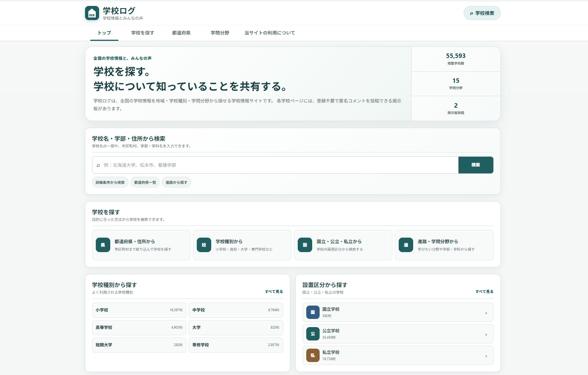The width and height of the screenshot is (588, 375).
Task: Click すべて見る under 設置区分から探す
Action: point(484,292)
